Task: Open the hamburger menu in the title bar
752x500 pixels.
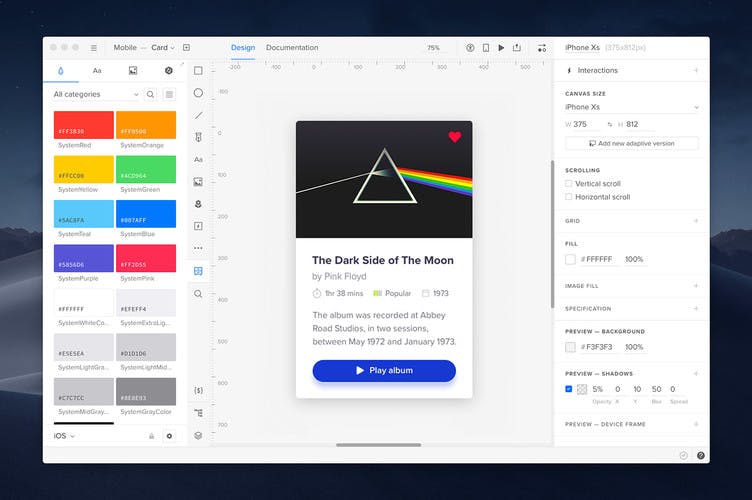Action: click(94, 48)
